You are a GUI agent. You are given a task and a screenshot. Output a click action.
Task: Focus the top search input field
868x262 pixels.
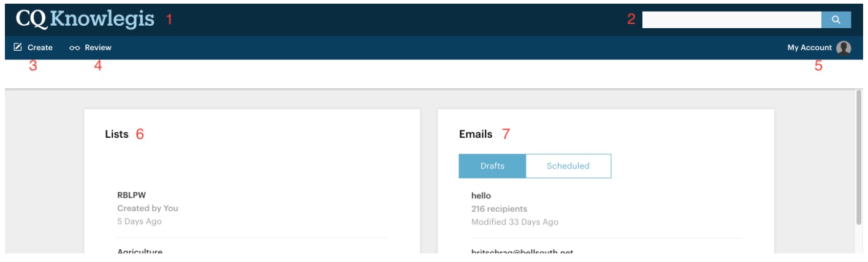[731, 20]
